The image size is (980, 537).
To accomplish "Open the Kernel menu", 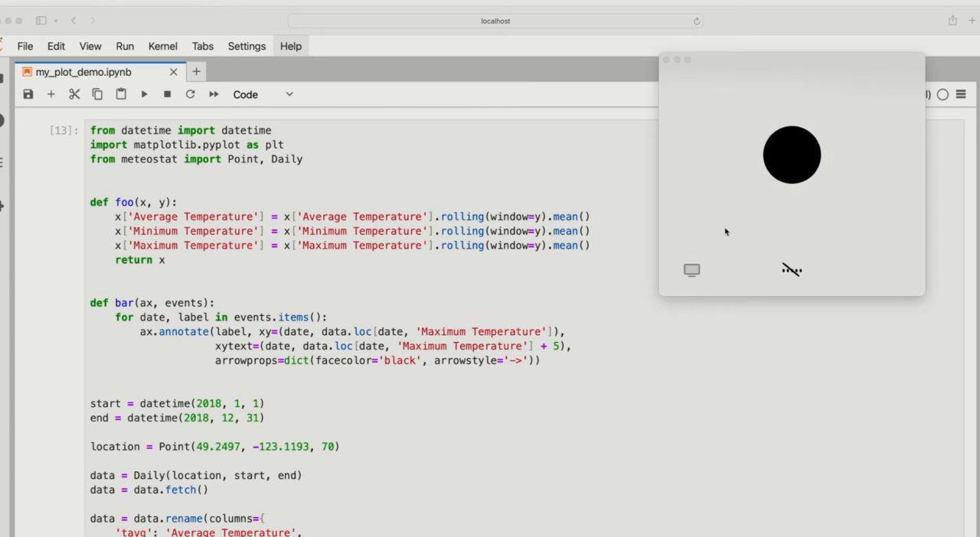I will click(x=162, y=46).
